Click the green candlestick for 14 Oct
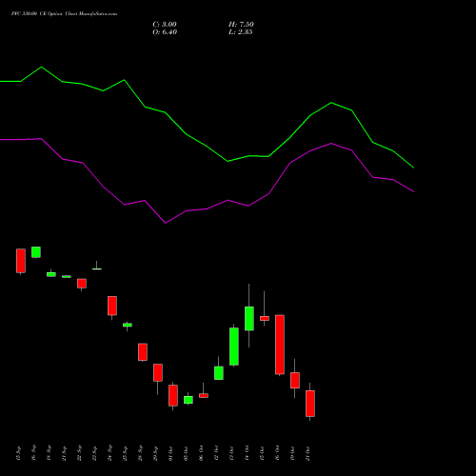The height and width of the screenshot is (476, 476). pos(249,318)
